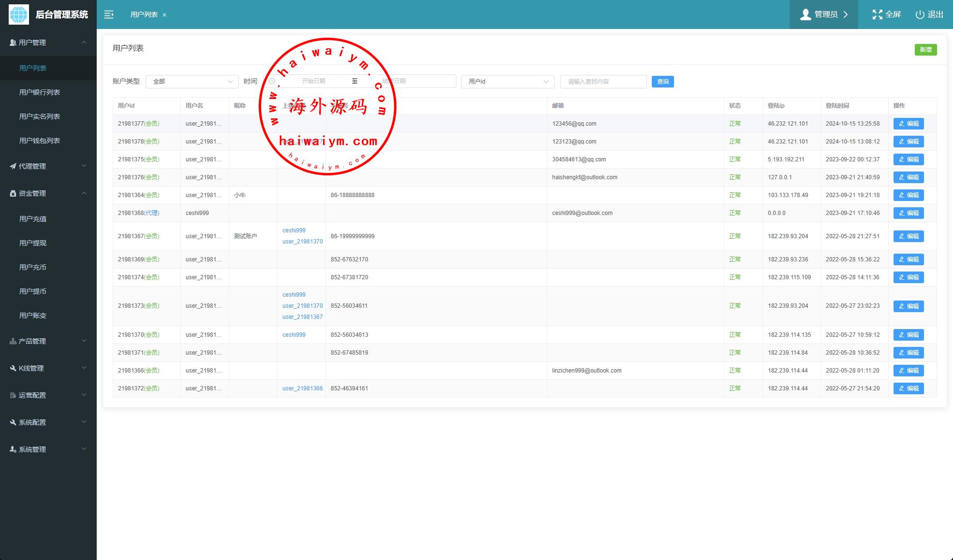Click the sidebar collapse hamburger icon
The image size is (953, 560).
coord(109,14)
